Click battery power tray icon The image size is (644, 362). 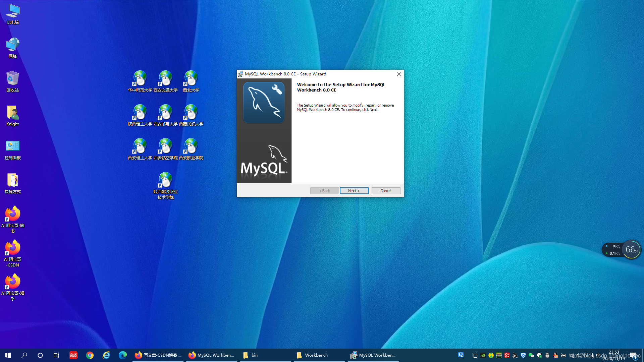point(563,355)
